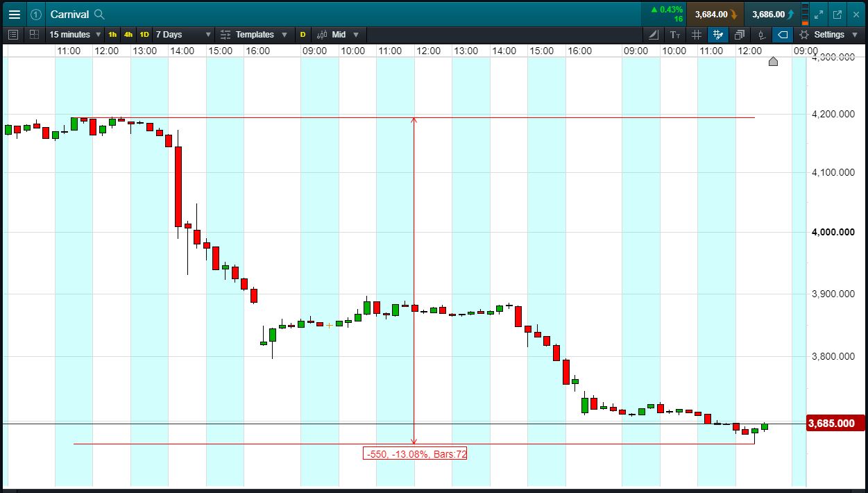This screenshot has height=493, width=868.
Task: Click the sell price 3,684.00
Action: tap(715, 14)
